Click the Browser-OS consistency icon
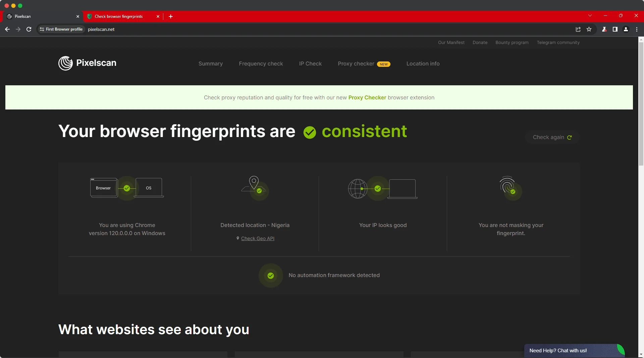Viewport: 644px width, 358px height. [127, 188]
